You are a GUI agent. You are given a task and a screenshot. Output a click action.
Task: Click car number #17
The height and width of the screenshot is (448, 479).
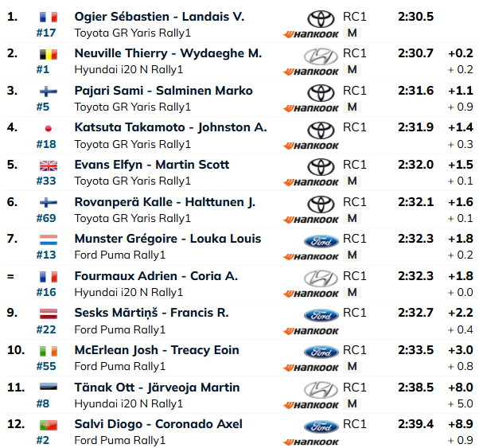[46, 33]
